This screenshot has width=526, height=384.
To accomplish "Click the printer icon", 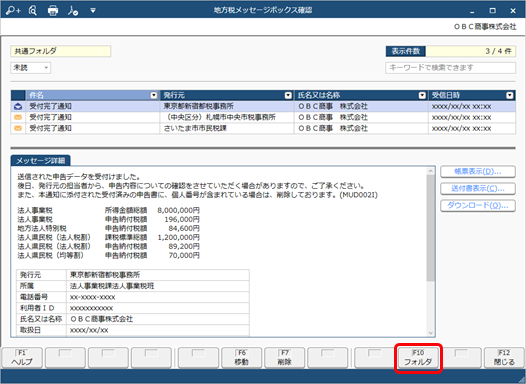I will tap(53, 11).
